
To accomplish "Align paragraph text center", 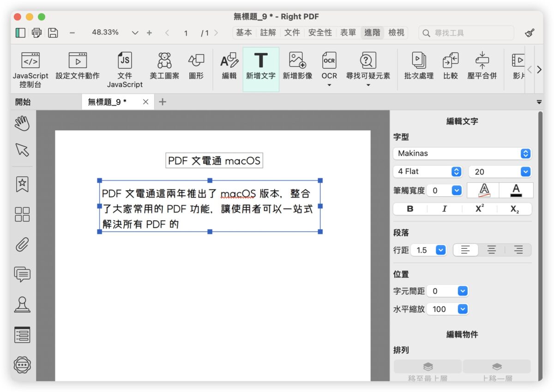I will pyautogui.click(x=492, y=250).
